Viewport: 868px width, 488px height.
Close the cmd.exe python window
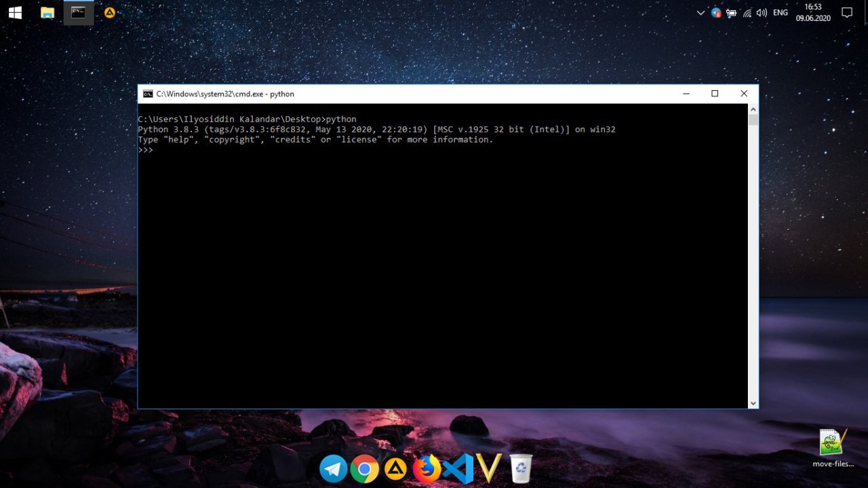pyautogui.click(x=744, y=94)
